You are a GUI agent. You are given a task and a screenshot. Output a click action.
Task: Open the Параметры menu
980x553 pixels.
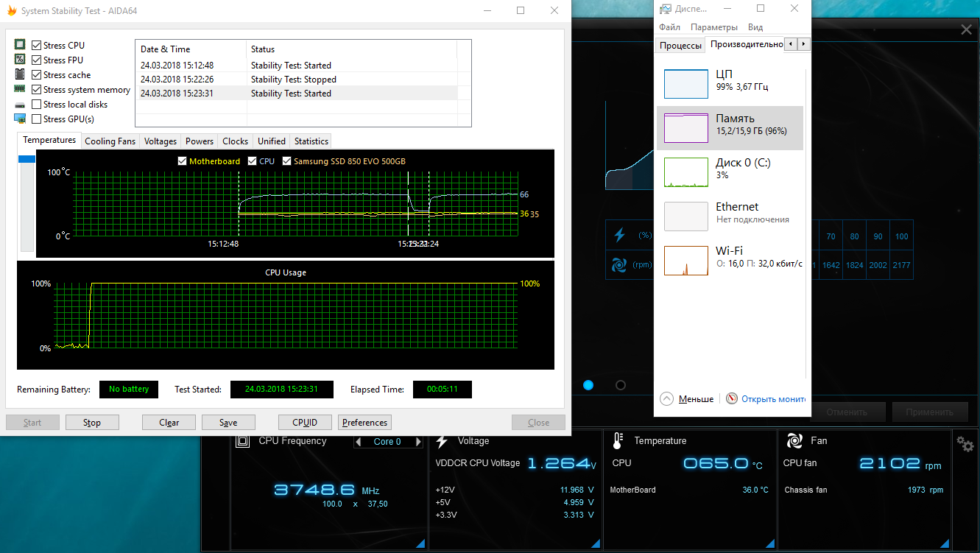[x=713, y=27]
